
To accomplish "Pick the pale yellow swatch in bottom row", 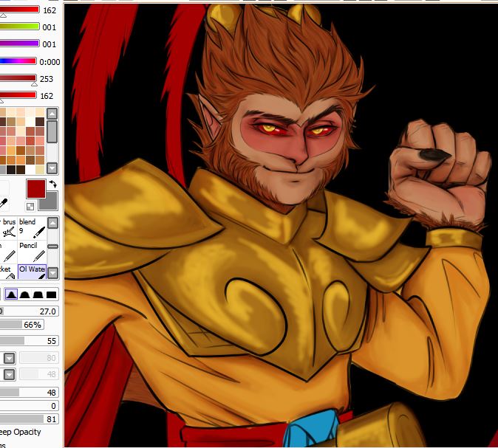I will click(40, 170).
